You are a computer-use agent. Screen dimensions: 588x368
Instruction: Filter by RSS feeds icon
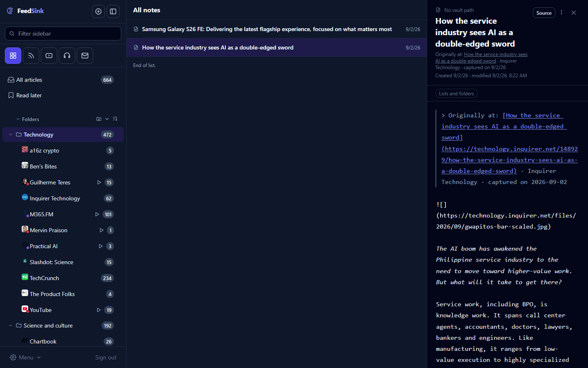[x=31, y=56]
